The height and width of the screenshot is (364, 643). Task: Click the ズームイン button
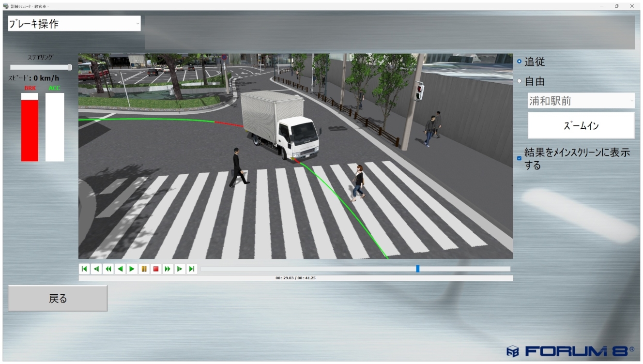(581, 126)
